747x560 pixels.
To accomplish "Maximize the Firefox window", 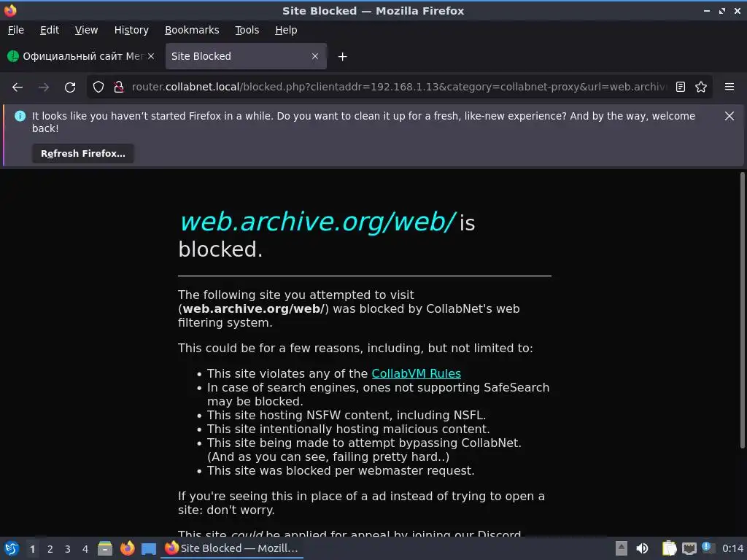I will 722,10.
